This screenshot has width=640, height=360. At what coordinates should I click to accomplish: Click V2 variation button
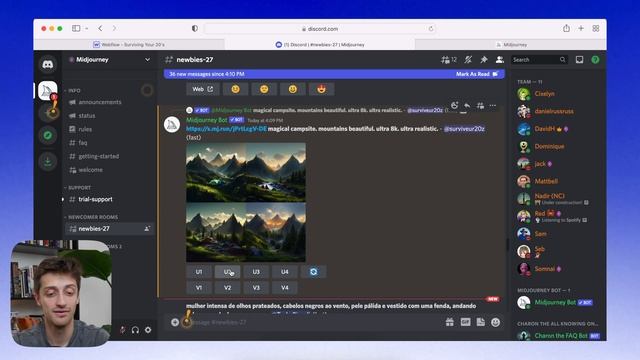[227, 288]
